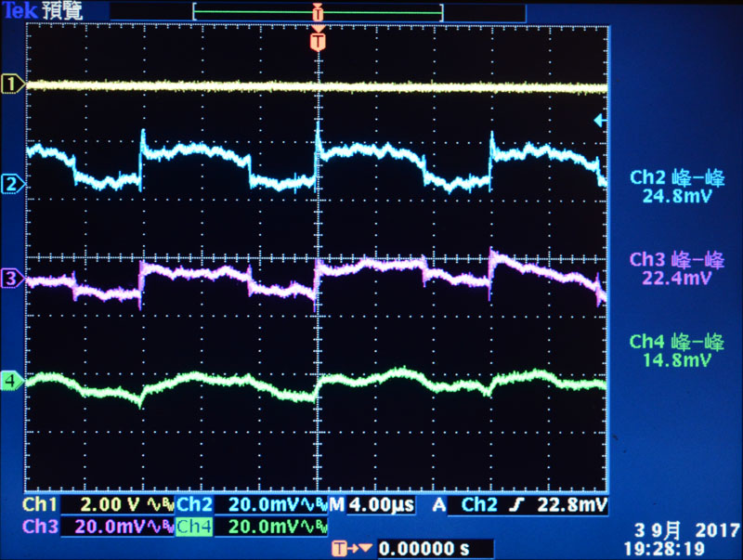
Task: Click the date readout 3 9月 2017
Action: point(687,530)
